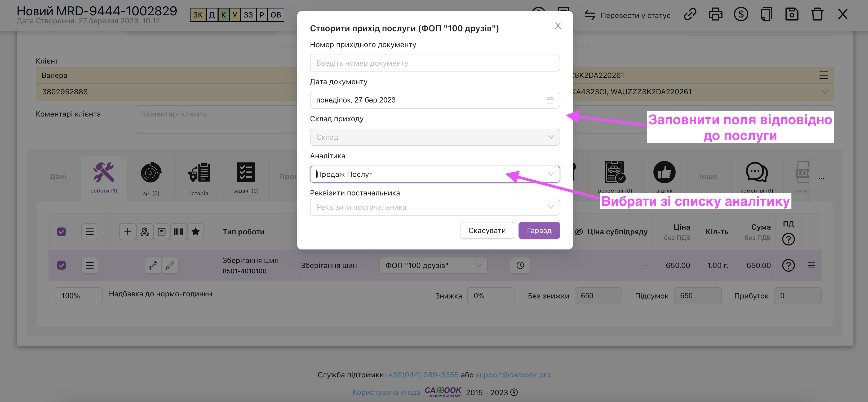The height and width of the screenshot is (402, 868).
Task: Select the ЗК status badge
Action: coord(198,15)
